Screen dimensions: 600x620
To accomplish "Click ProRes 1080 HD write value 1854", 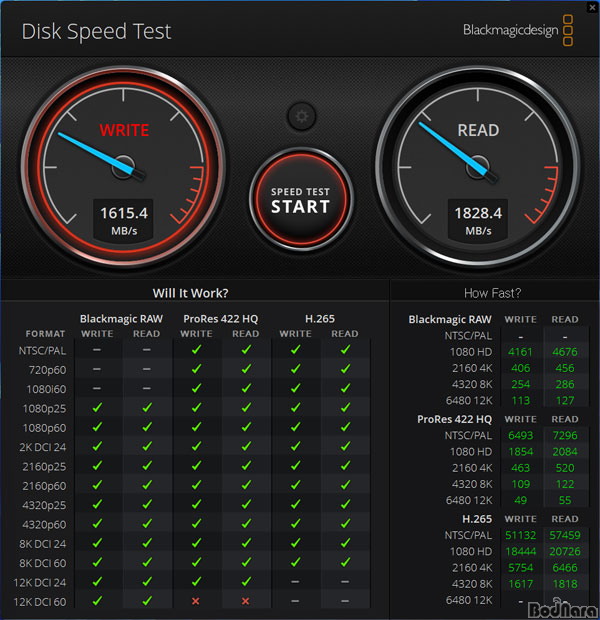I will pos(521,452).
